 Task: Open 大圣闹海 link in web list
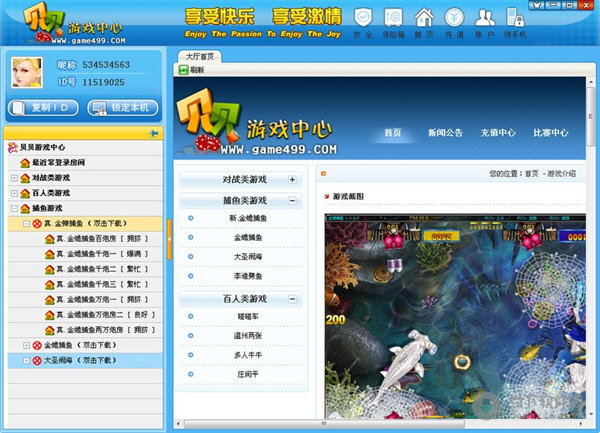tap(248, 257)
